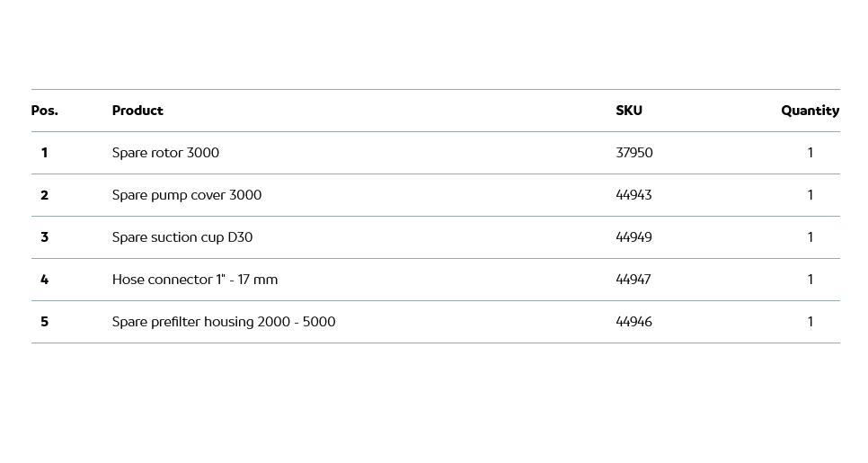The height and width of the screenshot is (463, 868).
Task: Select Spare prefilter housing 2000 - 5000
Action: coord(224,322)
